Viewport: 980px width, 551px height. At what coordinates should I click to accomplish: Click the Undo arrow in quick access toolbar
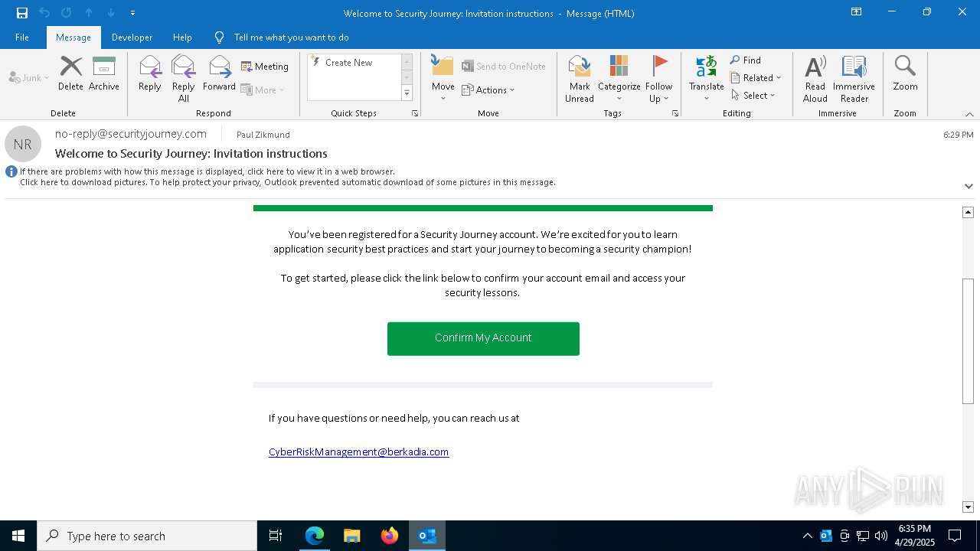[x=44, y=13]
